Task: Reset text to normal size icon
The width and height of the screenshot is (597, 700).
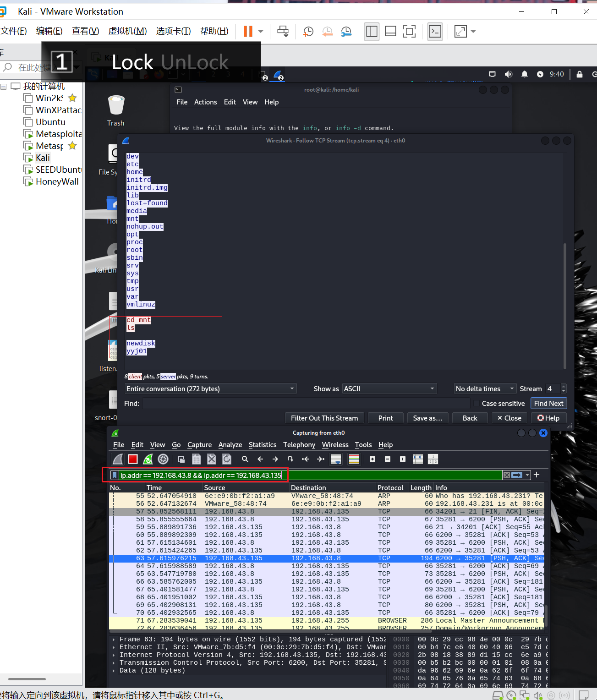Action: tap(403, 459)
